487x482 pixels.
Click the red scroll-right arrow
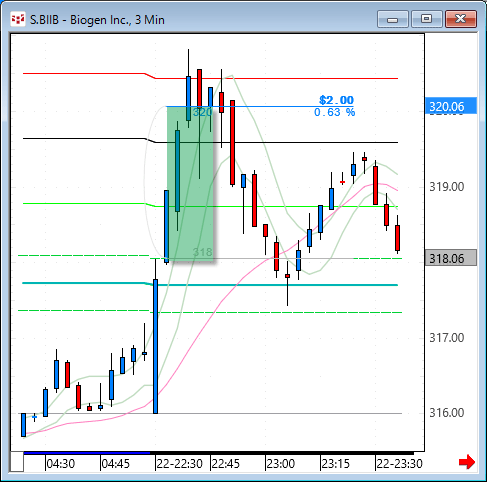[x=467, y=462]
